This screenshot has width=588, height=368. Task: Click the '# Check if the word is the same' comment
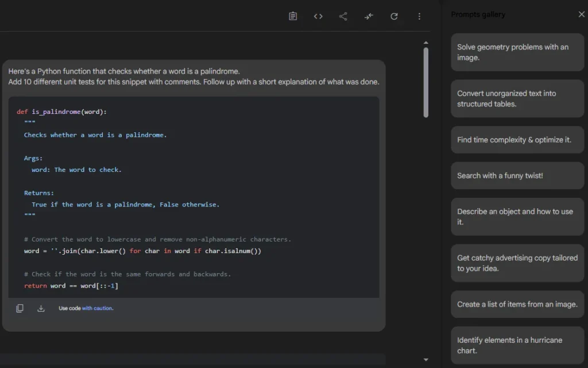(x=127, y=274)
